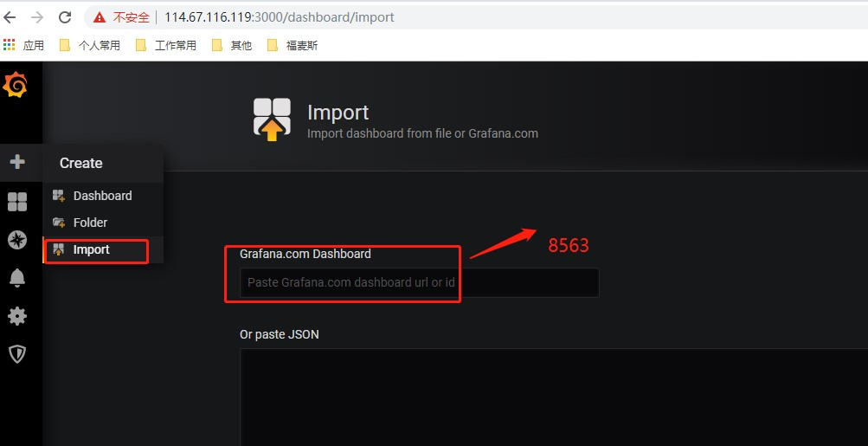This screenshot has height=446, width=868.
Task: Click the Grafana logo icon
Action: click(x=15, y=85)
